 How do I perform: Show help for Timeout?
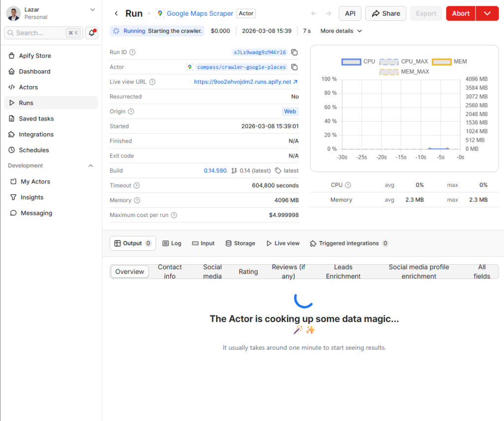point(137,185)
